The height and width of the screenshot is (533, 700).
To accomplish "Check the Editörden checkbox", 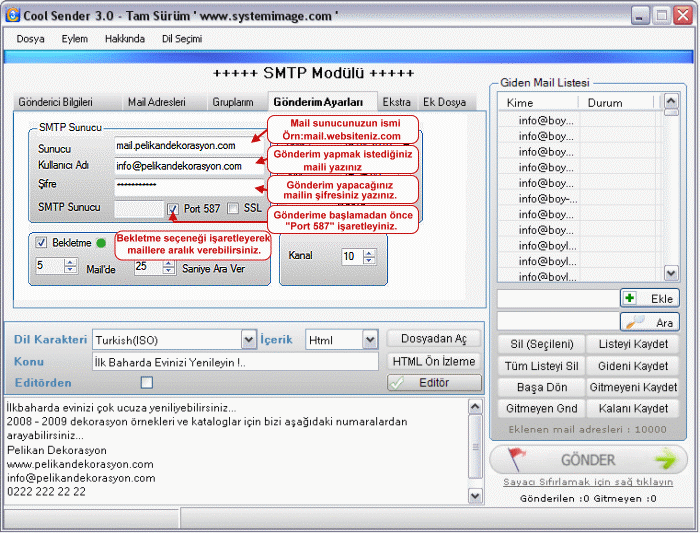I will point(146,383).
